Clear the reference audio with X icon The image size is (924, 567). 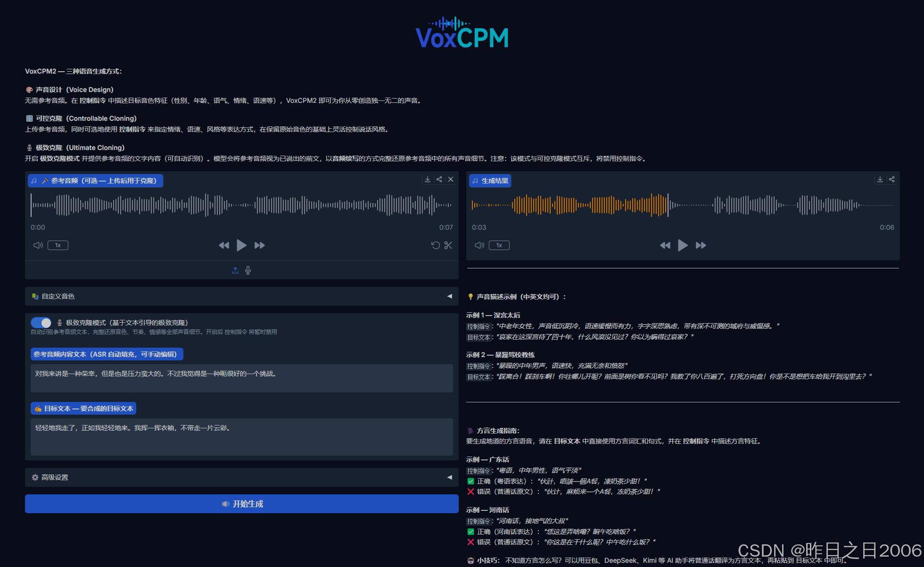point(451,179)
